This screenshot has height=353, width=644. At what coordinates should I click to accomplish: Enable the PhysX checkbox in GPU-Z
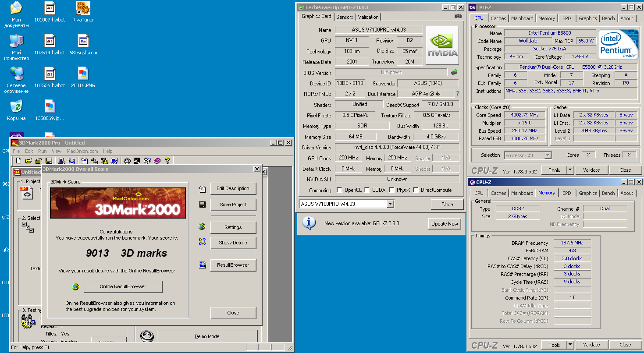click(x=391, y=190)
